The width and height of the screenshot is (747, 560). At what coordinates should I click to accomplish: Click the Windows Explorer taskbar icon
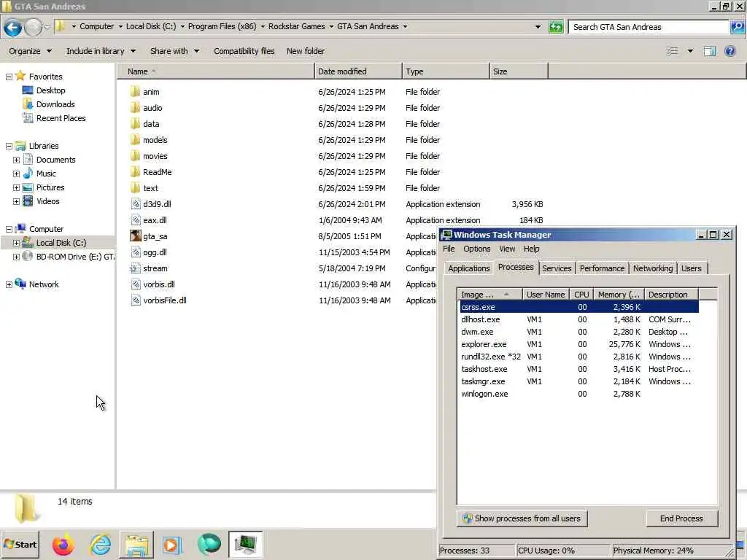coord(136,544)
